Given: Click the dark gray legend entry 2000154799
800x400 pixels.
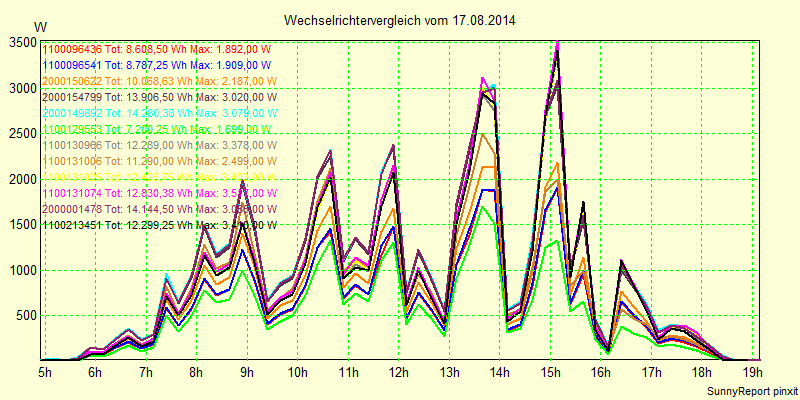Looking at the screenshot, I should click(x=160, y=97).
